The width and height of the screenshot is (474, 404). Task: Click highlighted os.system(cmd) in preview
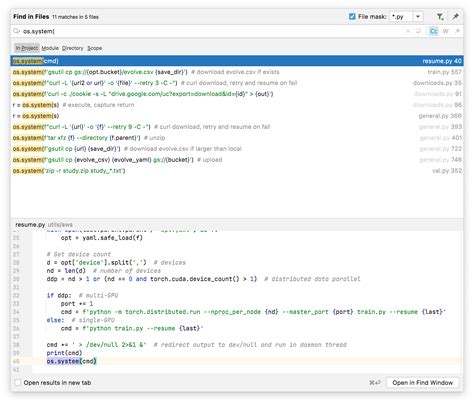click(71, 361)
